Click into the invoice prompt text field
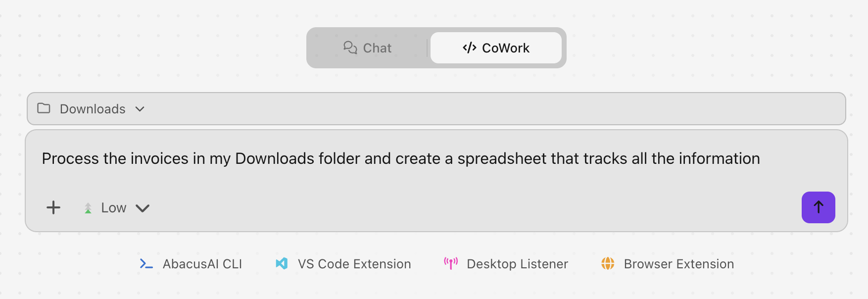Image resolution: width=868 pixels, height=299 pixels. pyautogui.click(x=401, y=159)
